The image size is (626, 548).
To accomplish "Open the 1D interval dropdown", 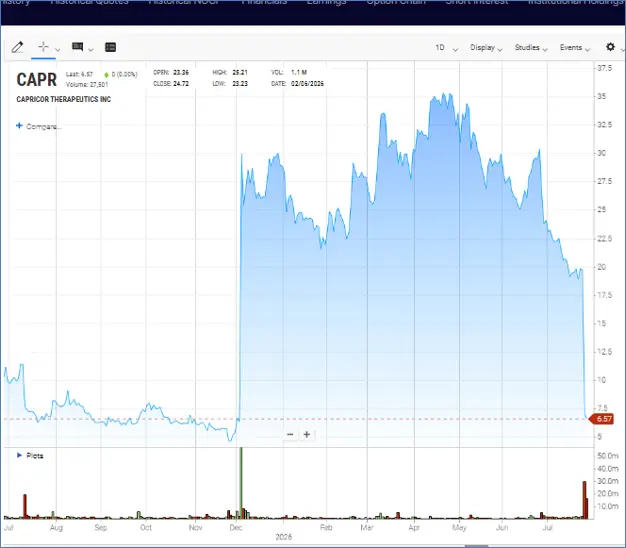I will click(446, 47).
